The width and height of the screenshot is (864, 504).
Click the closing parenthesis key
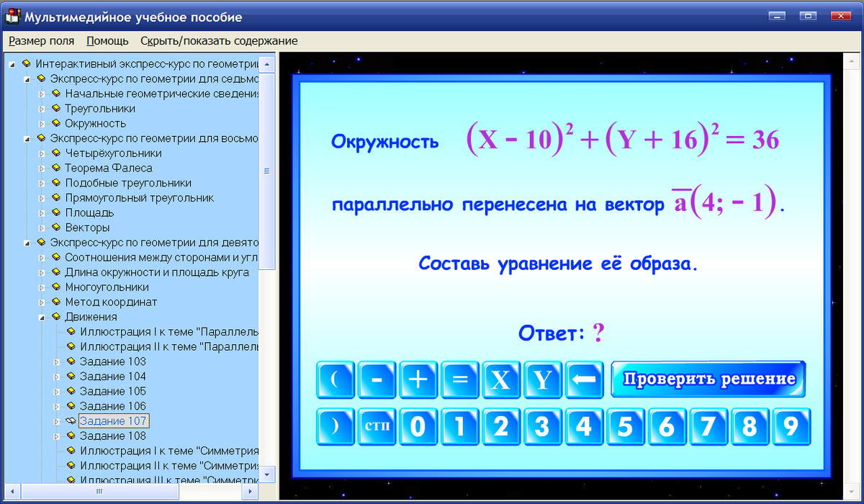pos(334,426)
